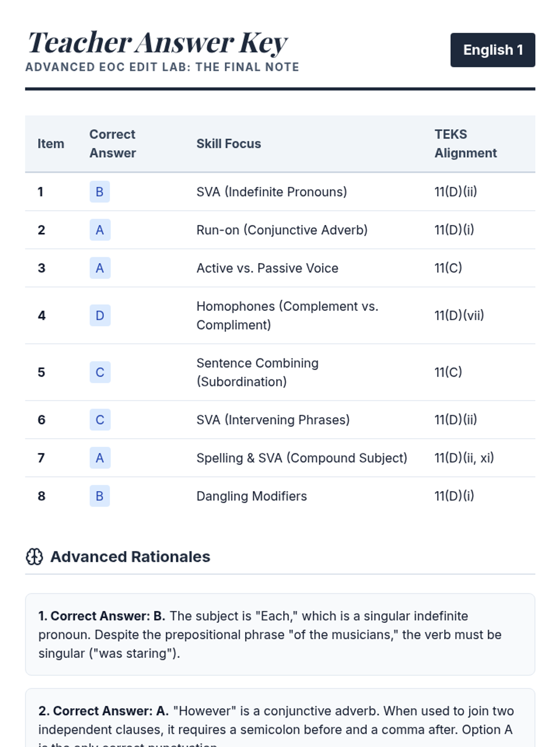Click answer badge D for item 4

pos(100,316)
